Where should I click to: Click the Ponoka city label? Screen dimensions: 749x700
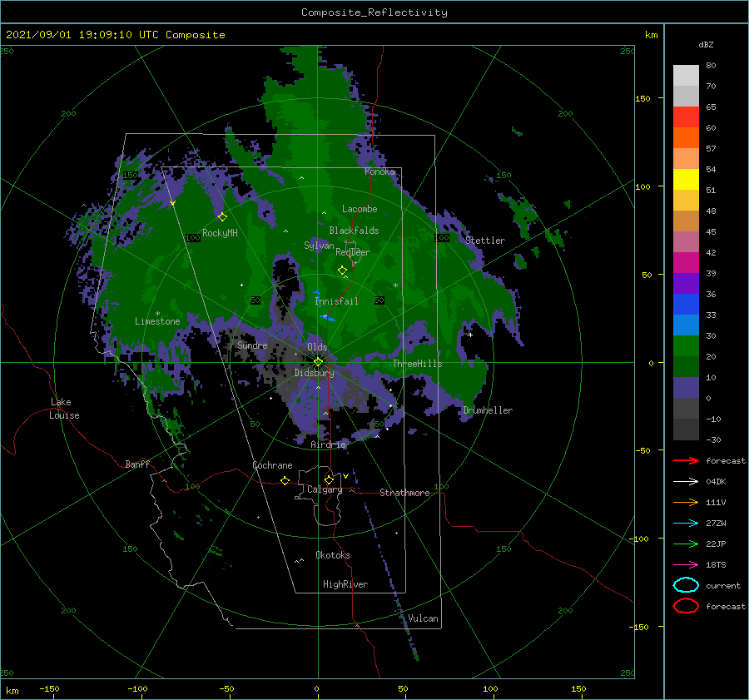(x=379, y=171)
